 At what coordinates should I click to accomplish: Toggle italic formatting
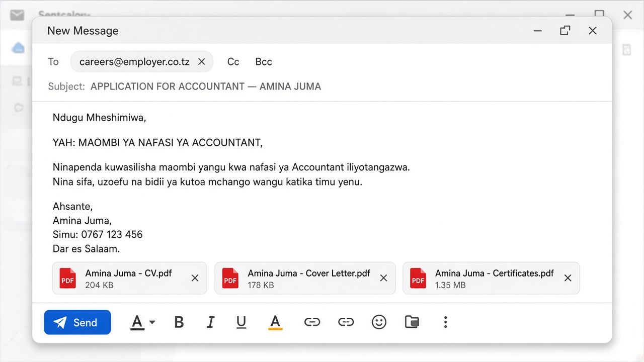click(211, 322)
